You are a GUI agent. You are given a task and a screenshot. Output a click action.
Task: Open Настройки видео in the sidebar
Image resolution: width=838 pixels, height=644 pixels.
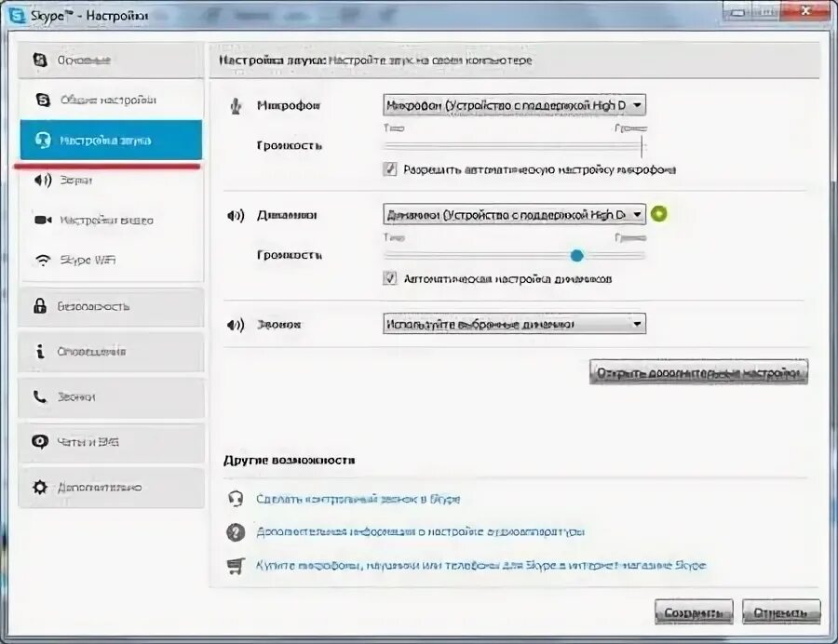point(111,220)
